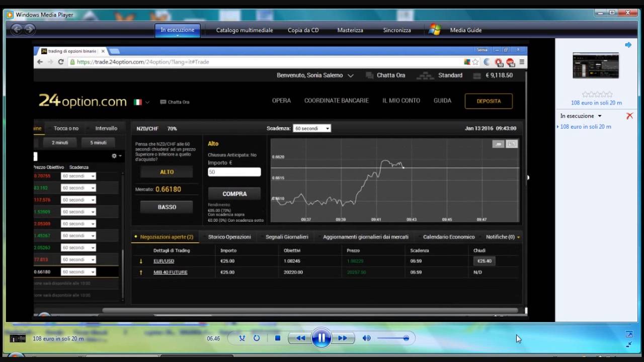Image resolution: width=644 pixels, height=362 pixels.
Task: Open the Sincronizza tab
Action: point(397,30)
